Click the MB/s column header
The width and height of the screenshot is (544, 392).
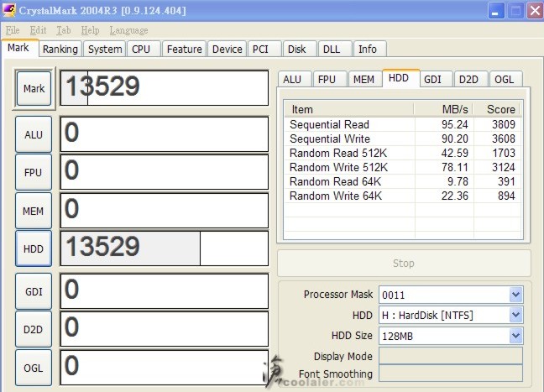click(x=443, y=109)
